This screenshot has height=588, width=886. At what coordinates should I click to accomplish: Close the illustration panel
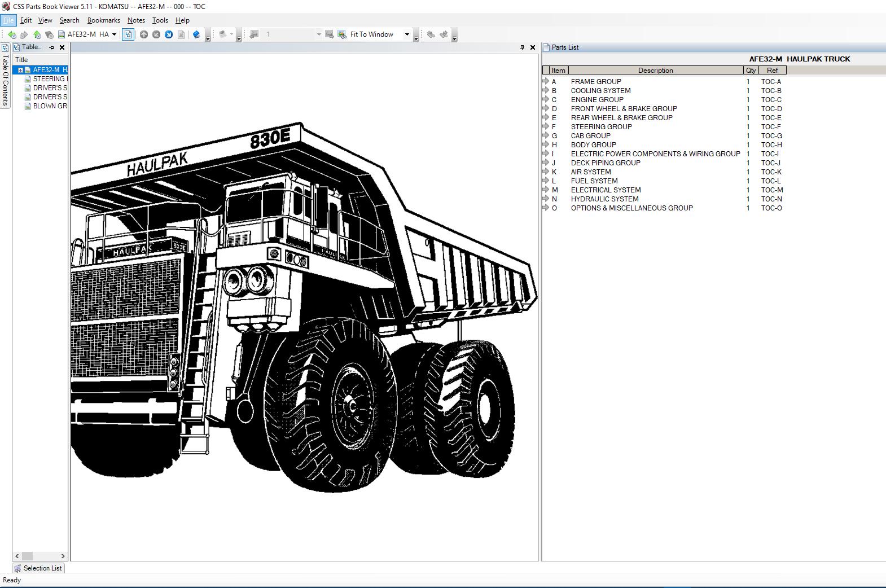(x=533, y=47)
